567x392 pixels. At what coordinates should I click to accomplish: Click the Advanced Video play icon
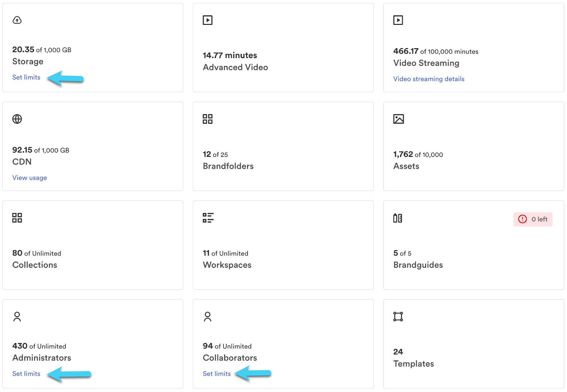pos(207,20)
